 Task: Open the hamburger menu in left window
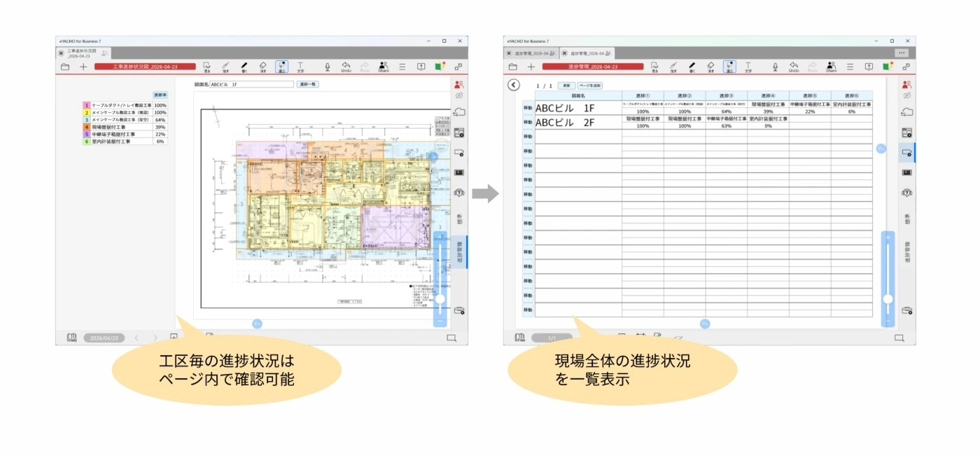pyautogui.click(x=402, y=67)
